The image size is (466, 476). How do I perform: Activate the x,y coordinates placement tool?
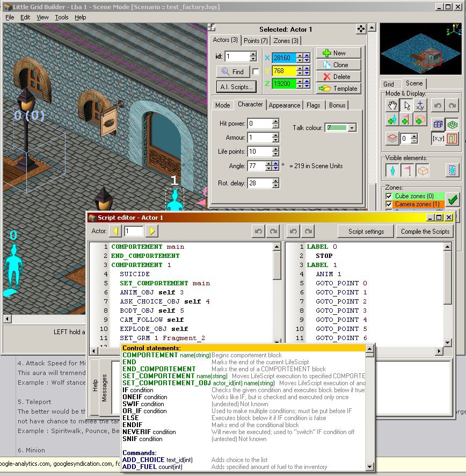click(420, 106)
